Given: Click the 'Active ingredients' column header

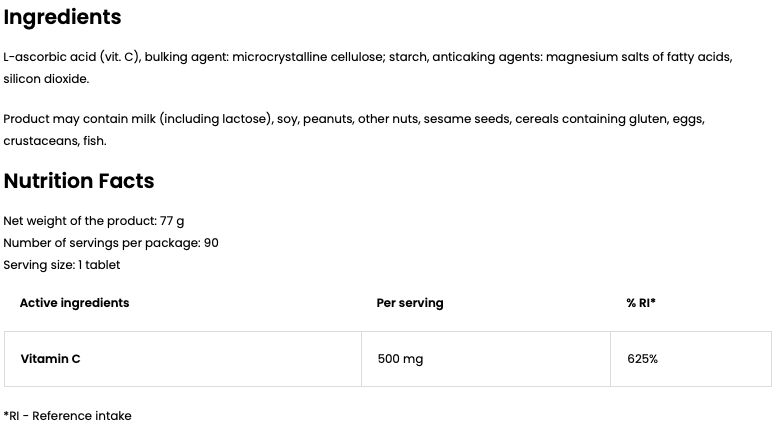Looking at the screenshot, I should 74,303.
